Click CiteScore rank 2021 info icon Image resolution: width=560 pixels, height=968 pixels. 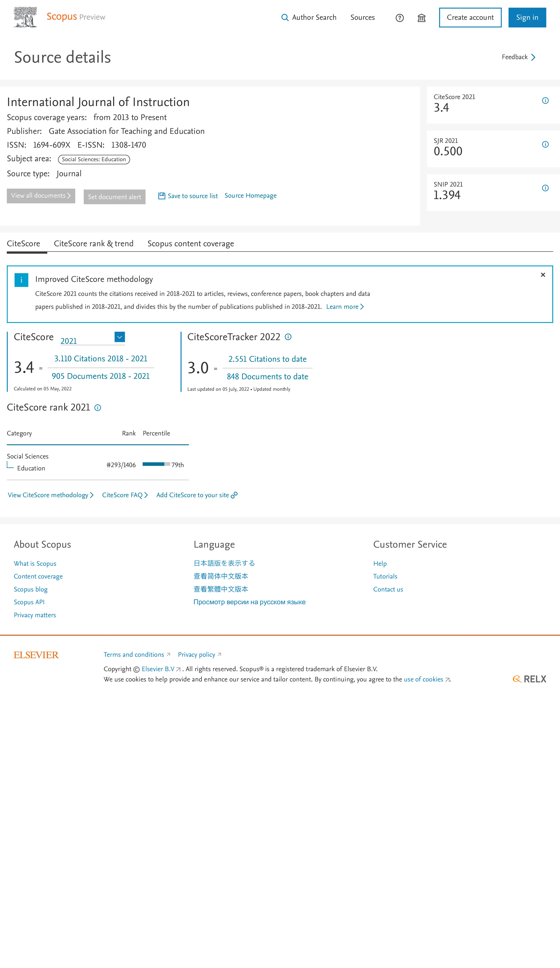pos(98,408)
